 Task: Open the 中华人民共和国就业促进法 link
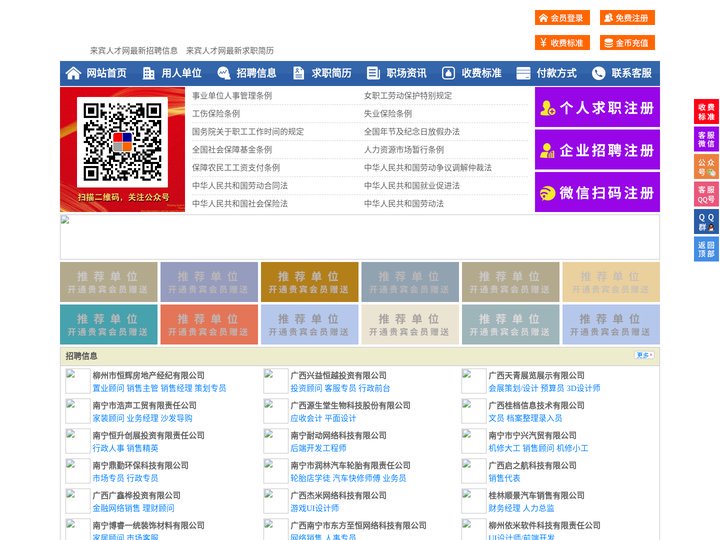(x=412, y=186)
